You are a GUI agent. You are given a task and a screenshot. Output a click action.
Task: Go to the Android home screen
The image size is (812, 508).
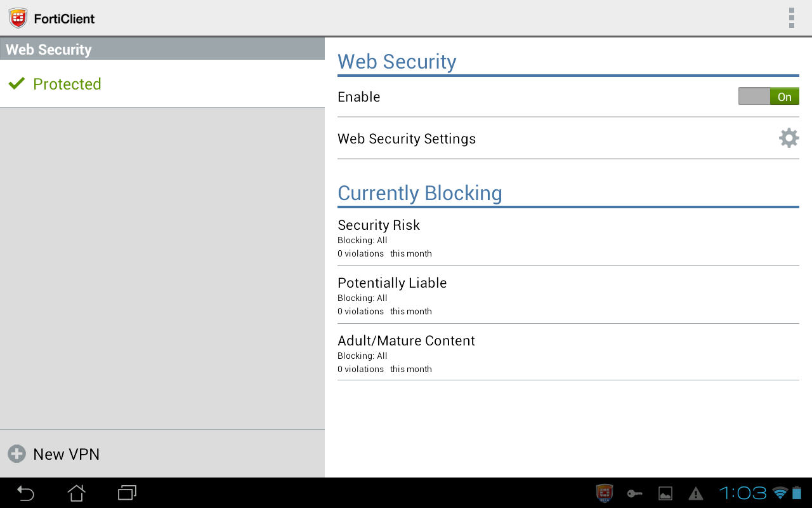(76, 493)
